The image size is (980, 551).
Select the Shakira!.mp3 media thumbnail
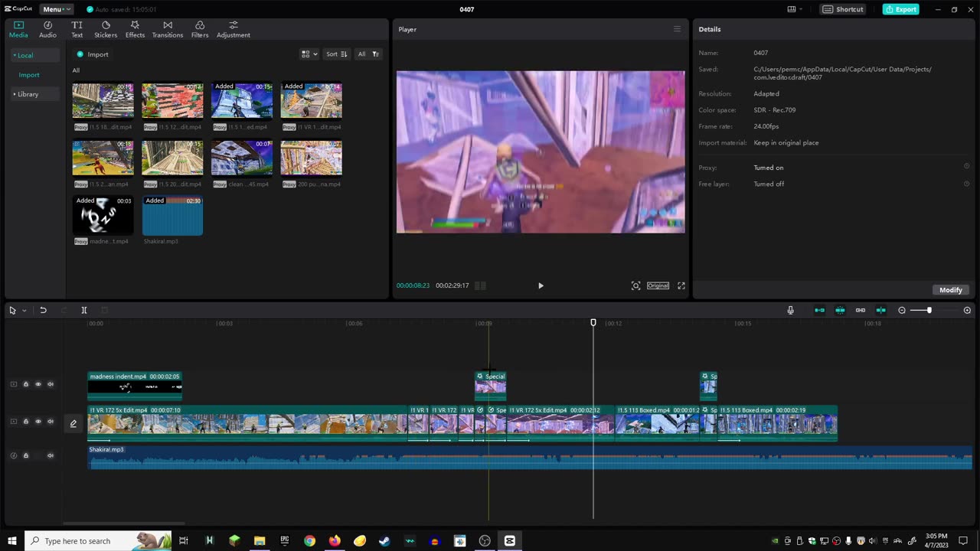click(172, 215)
